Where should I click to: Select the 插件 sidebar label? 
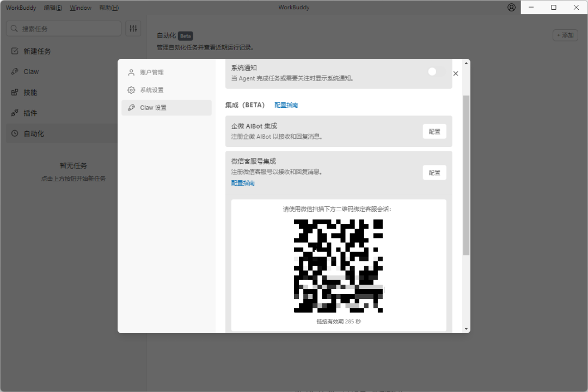[x=30, y=113]
